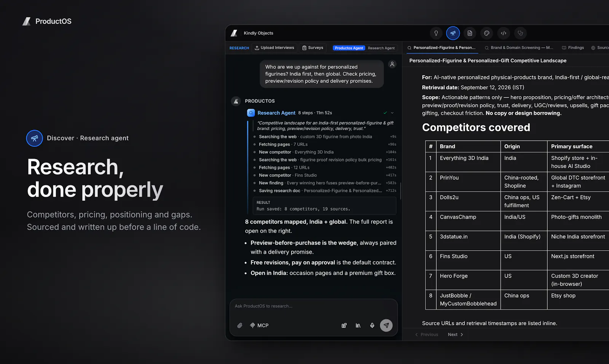Viewport: 609px width, 364px height.
Task: Select the Productos Agent toggle pill
Action: [349, 48]
